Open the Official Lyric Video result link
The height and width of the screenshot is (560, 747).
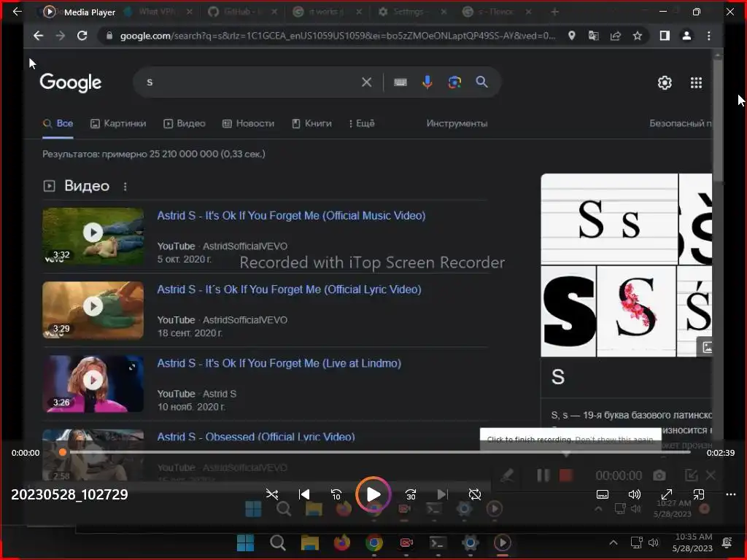289,289
